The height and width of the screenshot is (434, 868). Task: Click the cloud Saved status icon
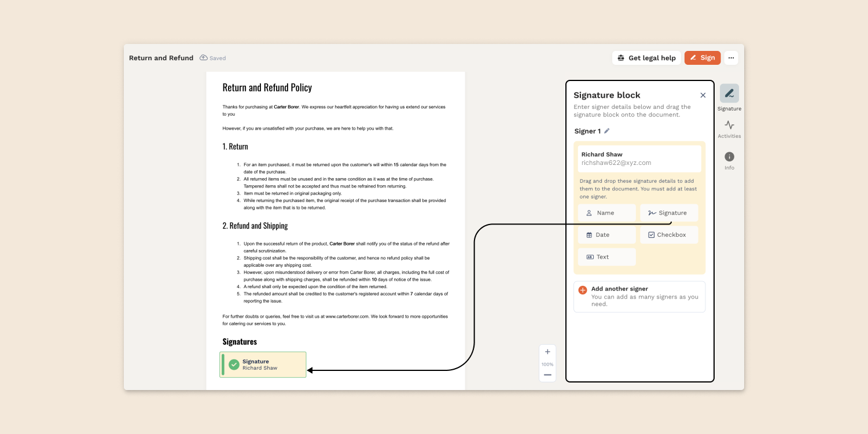[204, 58]
